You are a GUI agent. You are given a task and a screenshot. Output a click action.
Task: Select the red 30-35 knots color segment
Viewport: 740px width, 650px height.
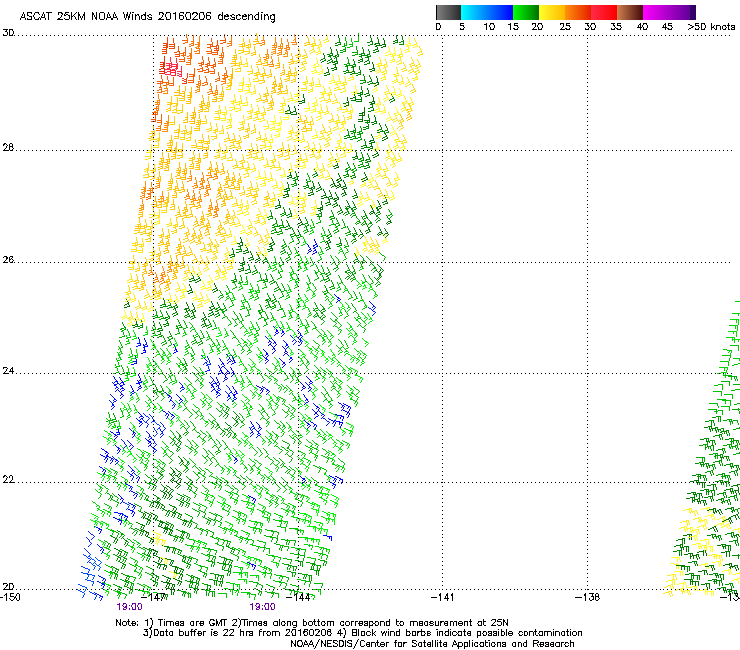point(604,12)
